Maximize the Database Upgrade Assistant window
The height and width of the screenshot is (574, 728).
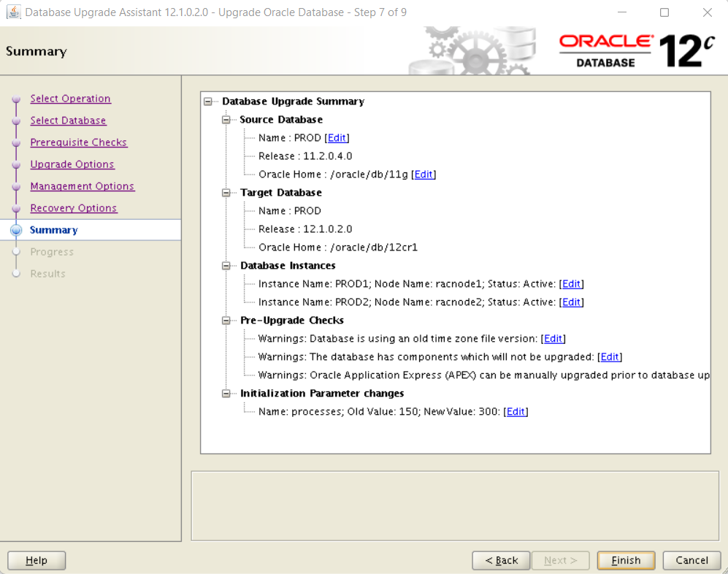(x=664, y=12)
